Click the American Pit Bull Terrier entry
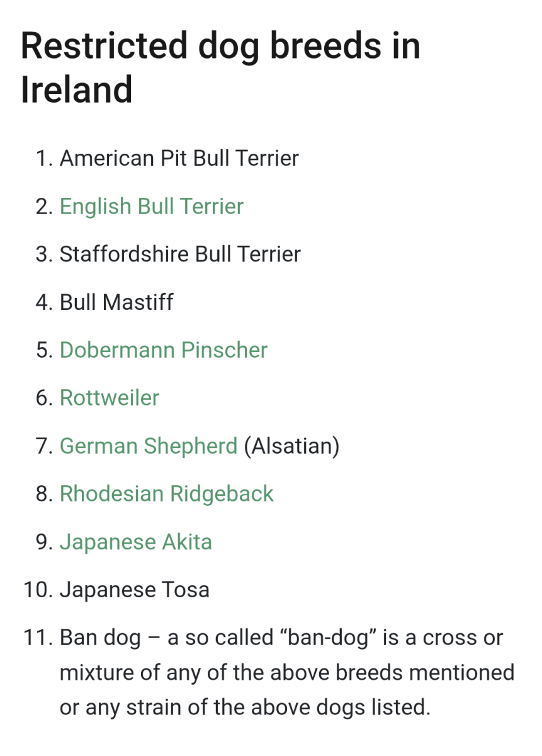The image size is (542, 756). pyautogui.click(x=179, y=159)
